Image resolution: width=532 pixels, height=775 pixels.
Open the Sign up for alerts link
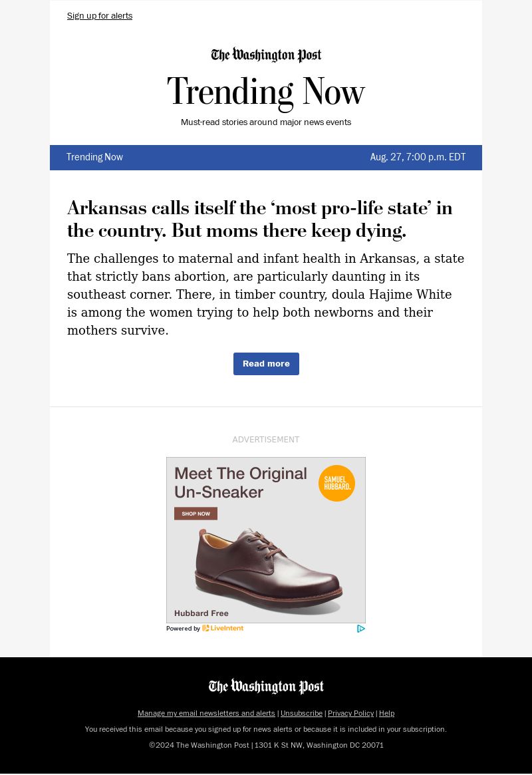[100, 16]
